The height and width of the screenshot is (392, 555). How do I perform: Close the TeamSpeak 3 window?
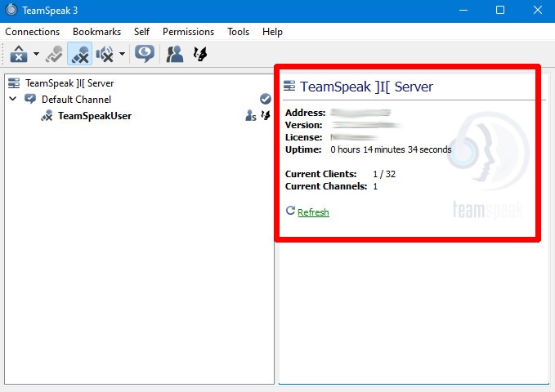[538, 11]
